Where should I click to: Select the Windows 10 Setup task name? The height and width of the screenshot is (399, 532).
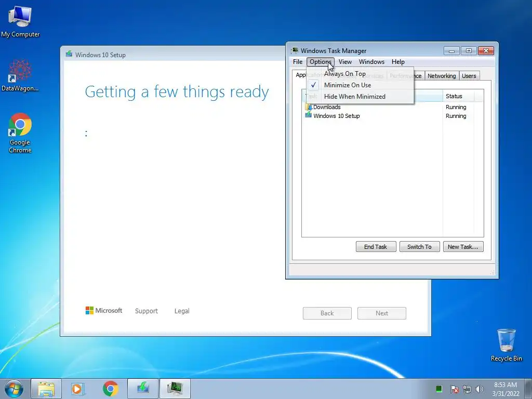tap(336, 116)
